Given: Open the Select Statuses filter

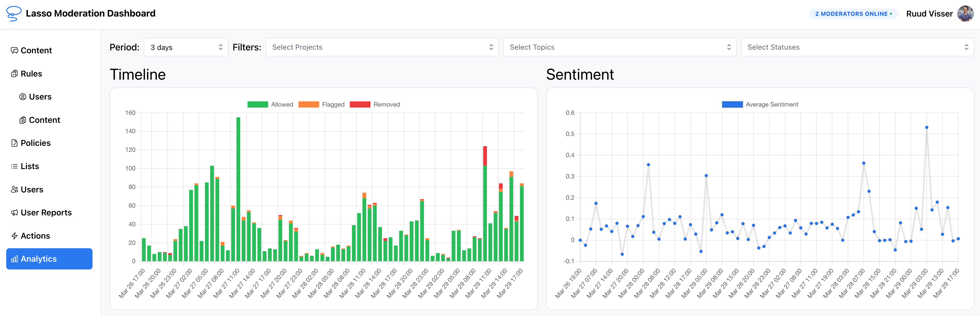Looking at the screenshot, I should point(857,47).
